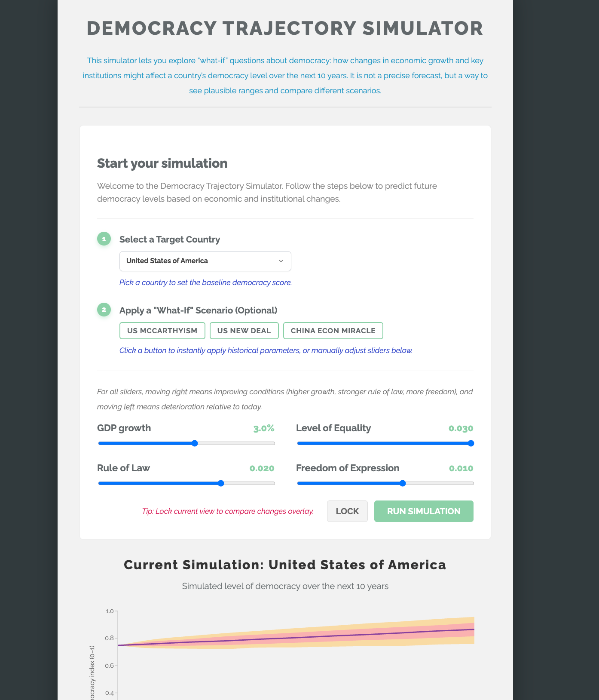Click the Democracy Trajectory Simulator title

coord(285,28)
